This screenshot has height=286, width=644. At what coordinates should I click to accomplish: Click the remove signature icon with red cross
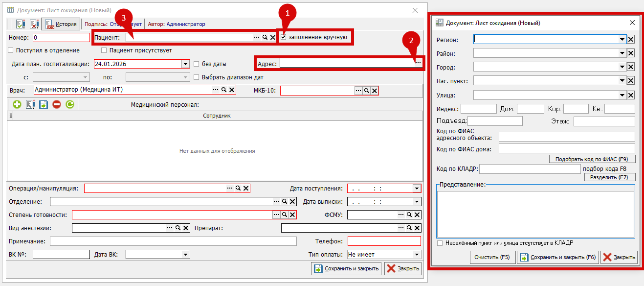pyautogui.click(x=34, y=24)
